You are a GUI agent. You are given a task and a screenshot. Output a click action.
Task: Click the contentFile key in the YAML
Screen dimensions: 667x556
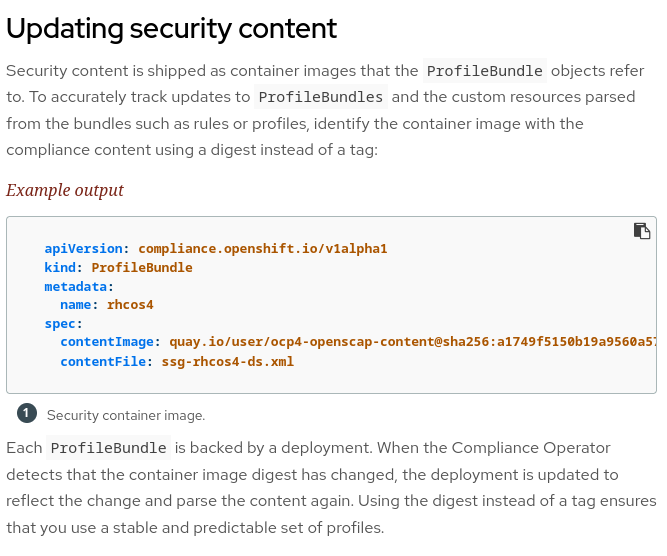click(x=105, y=361)
